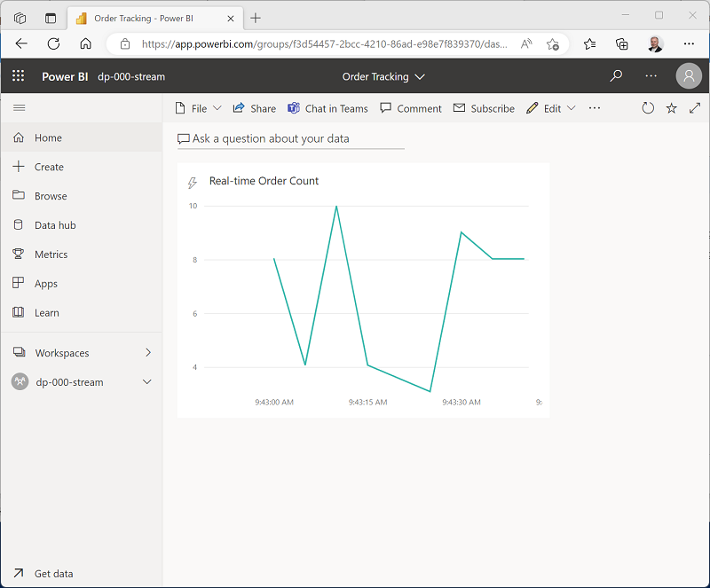Expand the Workspaces flyout chevron

coord(148,353)
